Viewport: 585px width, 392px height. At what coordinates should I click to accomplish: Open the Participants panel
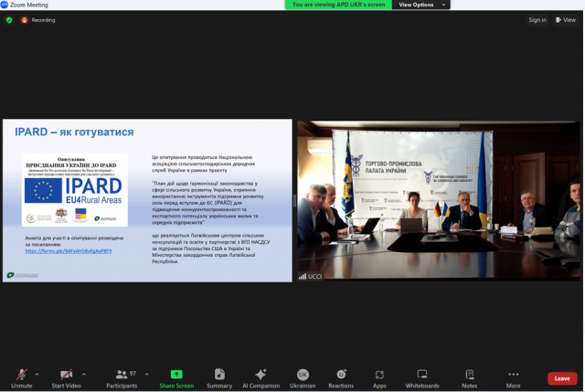(122, 378)
